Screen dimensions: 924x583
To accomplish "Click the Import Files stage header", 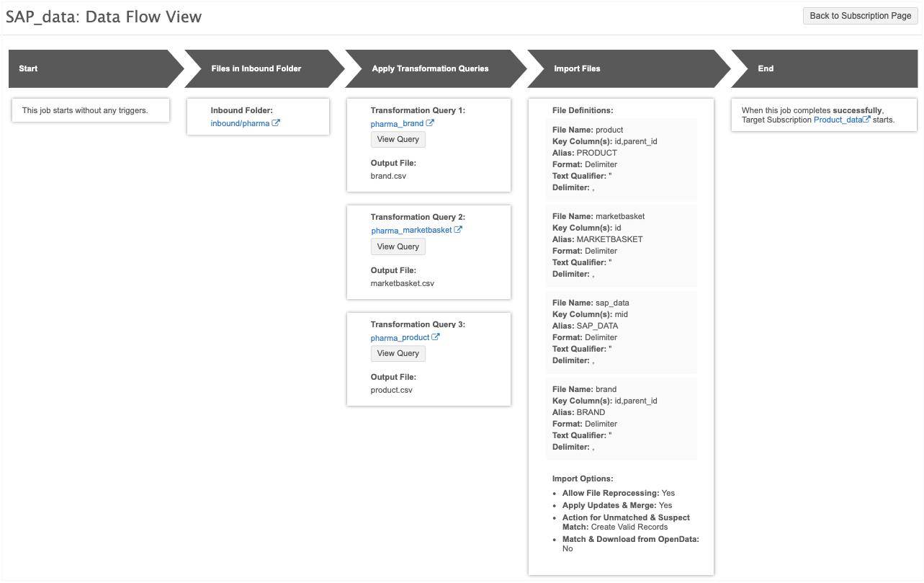I will (x=619, y=68).
